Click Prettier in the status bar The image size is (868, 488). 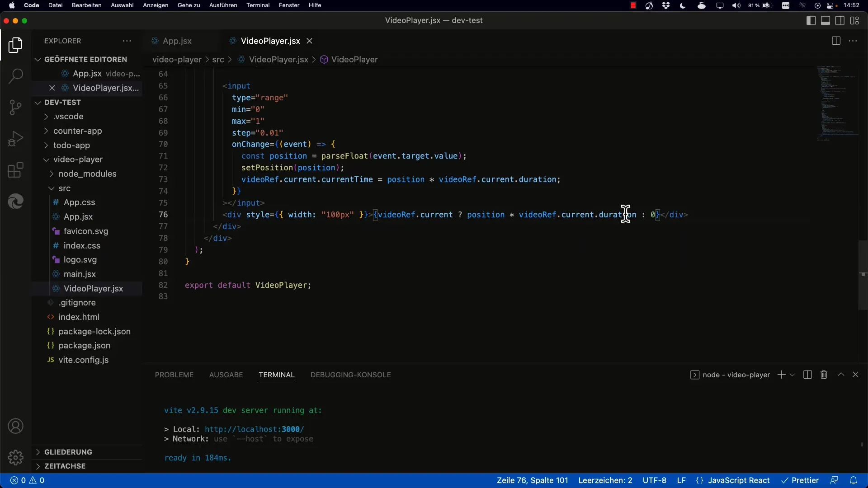(800, 480)
